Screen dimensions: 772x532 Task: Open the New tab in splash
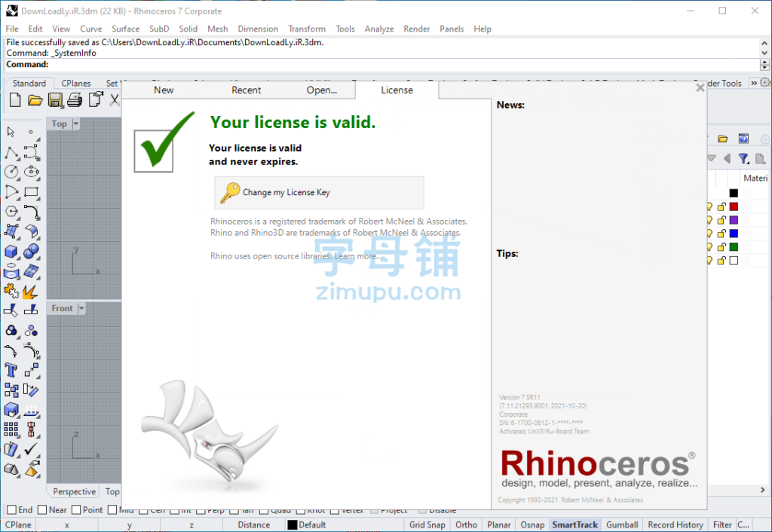(164, 90)
